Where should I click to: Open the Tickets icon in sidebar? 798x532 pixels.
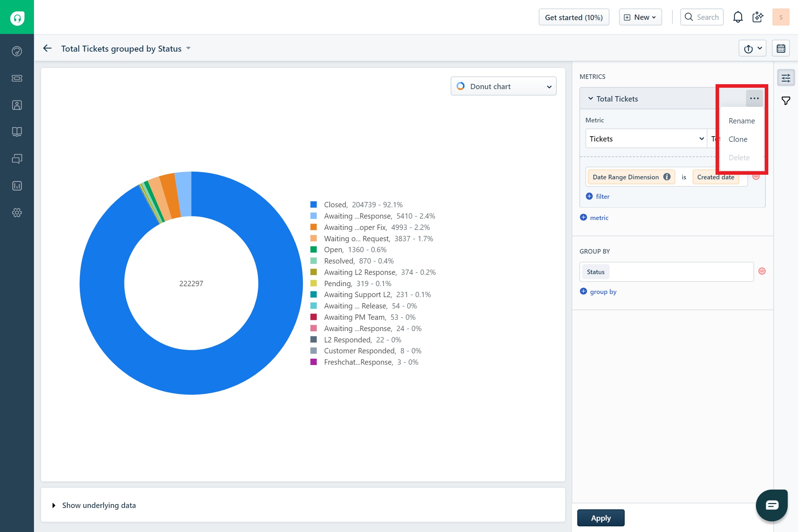pyautogui.click(x=17, y=78)
